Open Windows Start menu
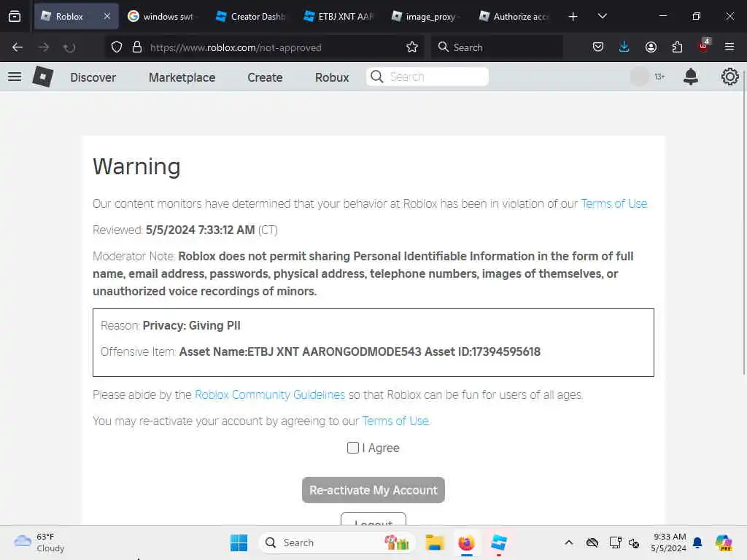The width and height of the screenshot is (747, 560). coord(239,542)
